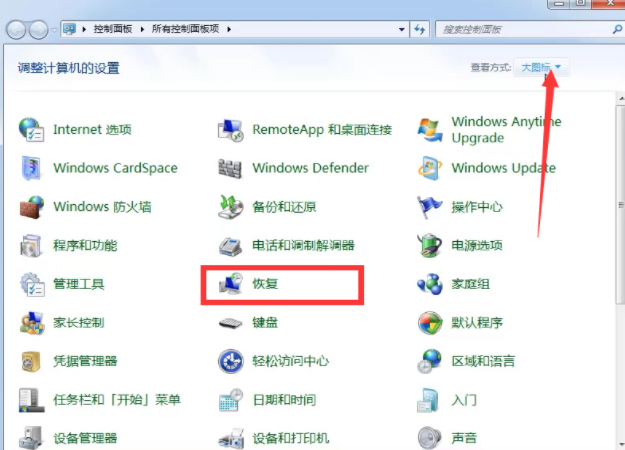This screenshot has width=625, height=450.
Task: Click the address bar refresh button
Action: tap(421, 30)
